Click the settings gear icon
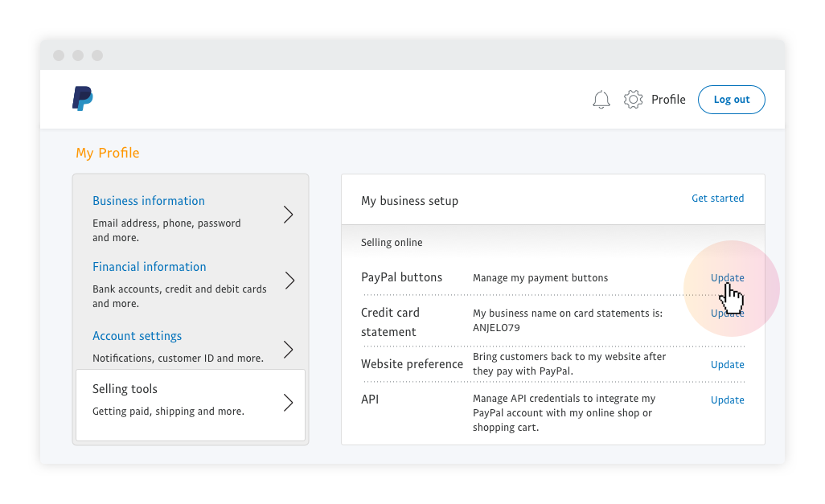The image size is (825, 504). [634, 100]
